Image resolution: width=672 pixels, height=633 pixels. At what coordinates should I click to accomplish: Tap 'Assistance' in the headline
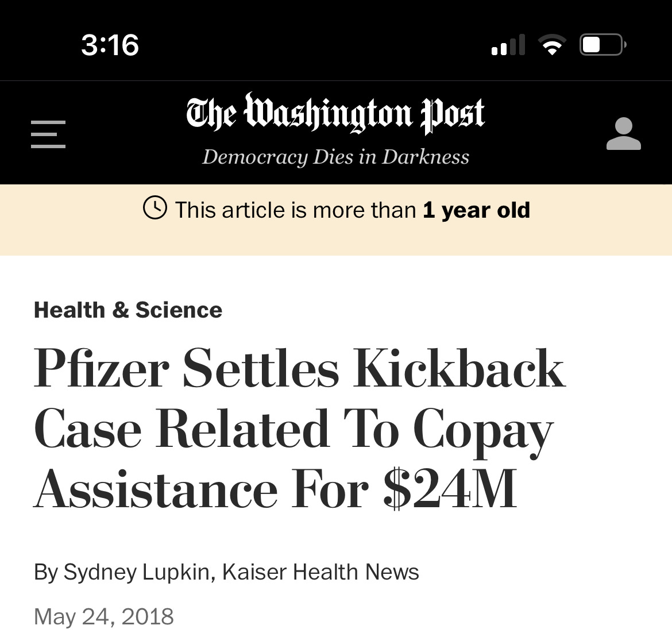[x=156, y=489]
